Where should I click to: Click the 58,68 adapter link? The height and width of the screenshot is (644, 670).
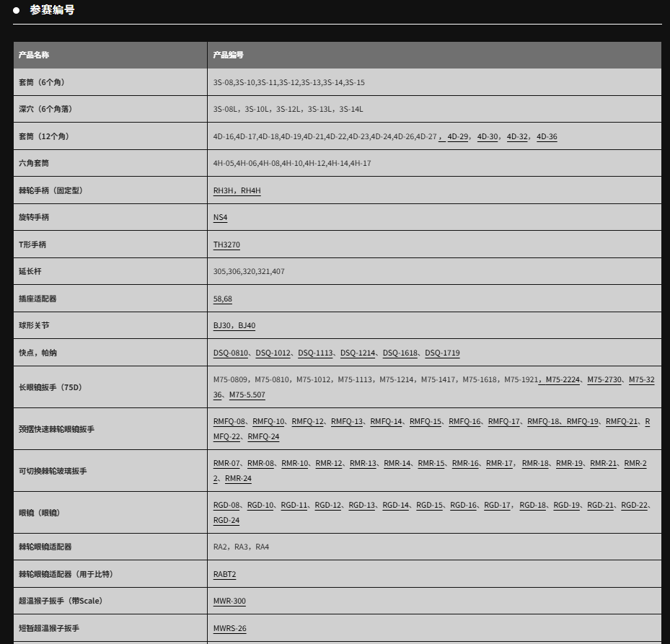[222, 299]
